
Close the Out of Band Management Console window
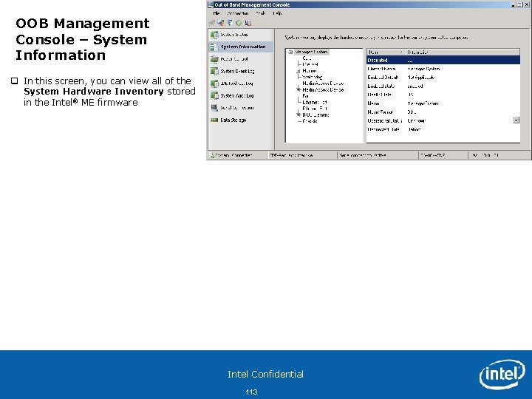[527, 4]
